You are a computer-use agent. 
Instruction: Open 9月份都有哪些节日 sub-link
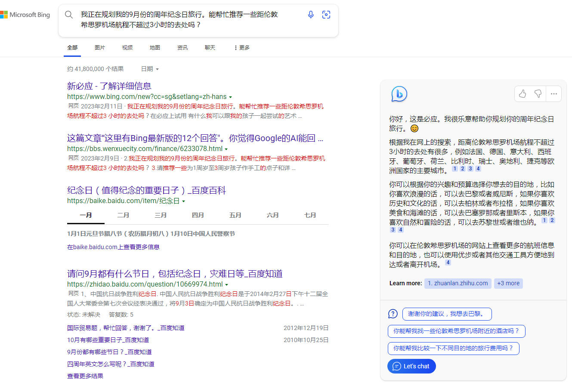tap(109, 352)
